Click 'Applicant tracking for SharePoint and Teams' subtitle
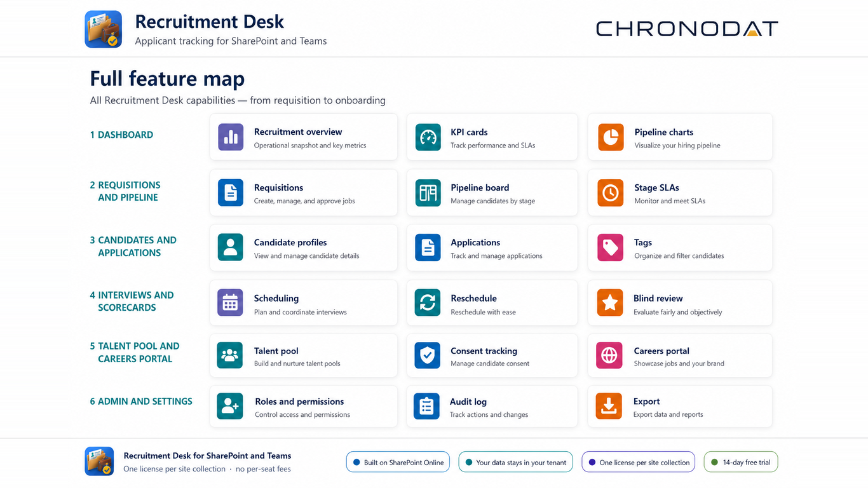Screen dimensions: 868x488 click(x=231, y=41)
